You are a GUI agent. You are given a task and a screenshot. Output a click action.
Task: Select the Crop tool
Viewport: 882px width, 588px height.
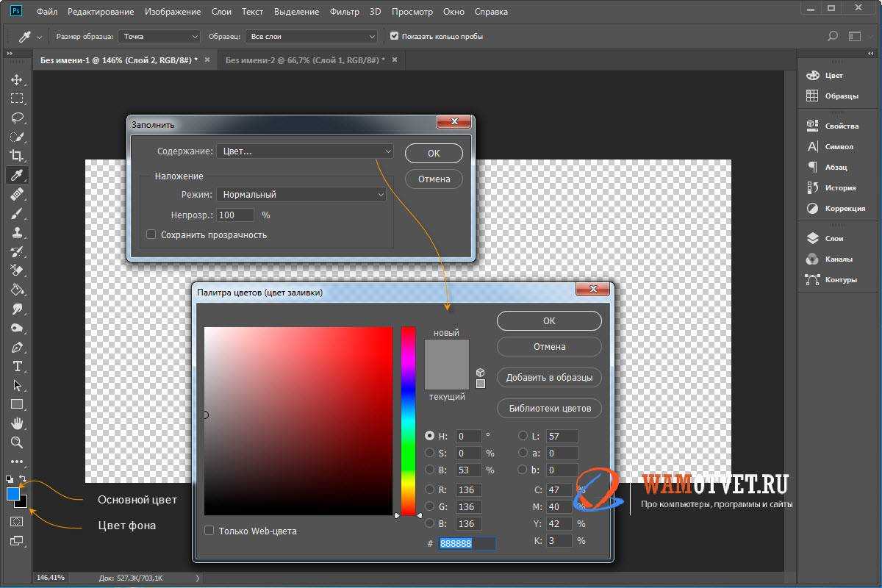[16, 156]
